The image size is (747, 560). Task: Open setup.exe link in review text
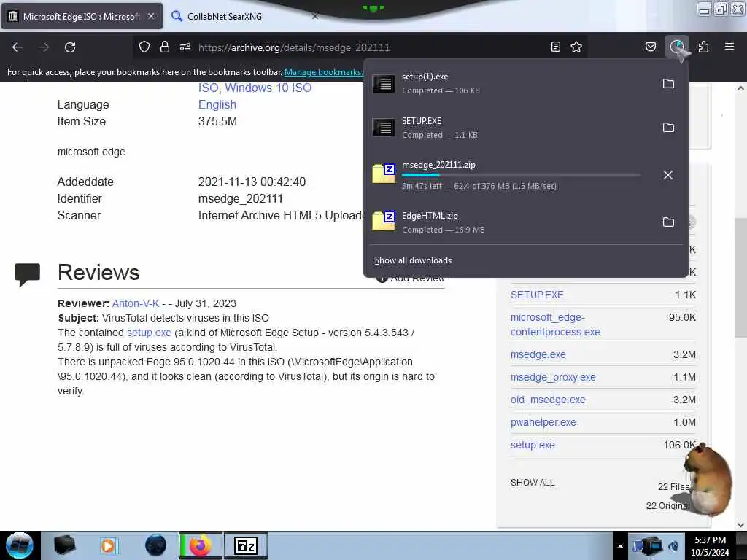tap(149, 332)
